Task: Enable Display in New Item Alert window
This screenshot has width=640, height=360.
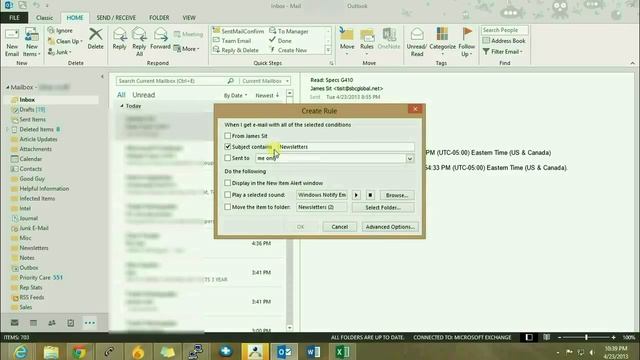Action: 228,183
